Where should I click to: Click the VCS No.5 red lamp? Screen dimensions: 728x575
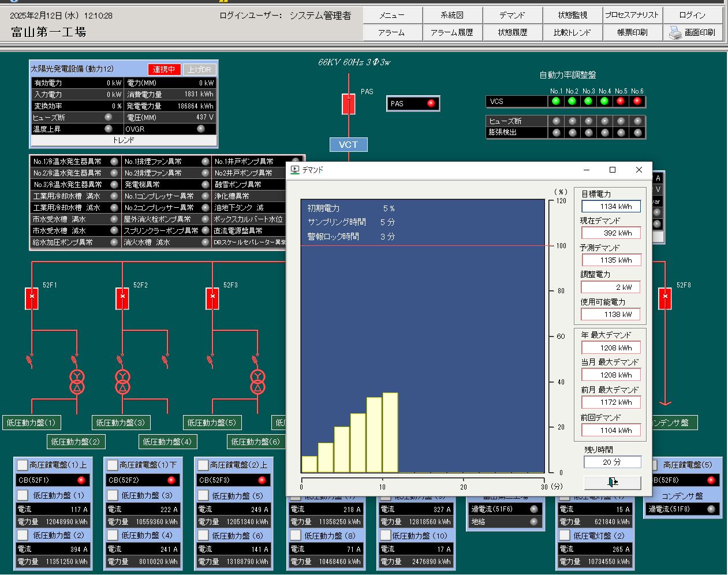(621, 102)
